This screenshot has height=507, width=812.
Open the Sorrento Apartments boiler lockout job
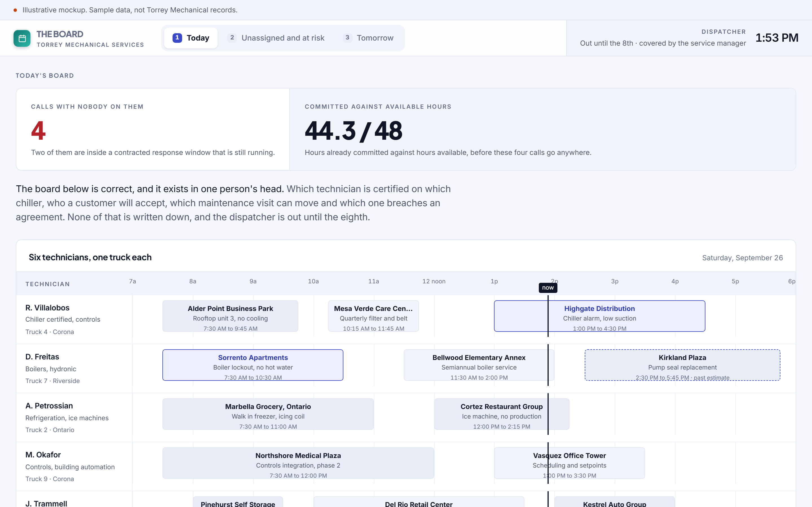tap(253, 365)
